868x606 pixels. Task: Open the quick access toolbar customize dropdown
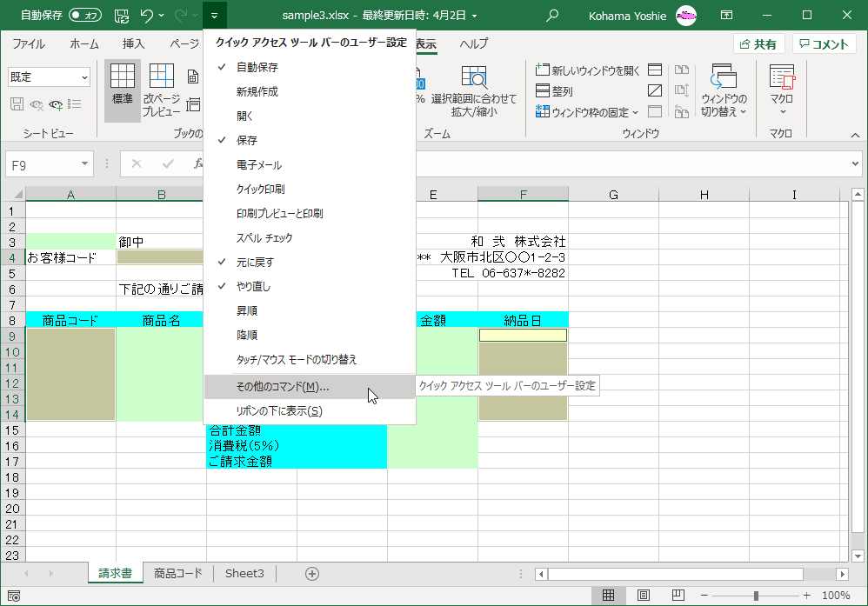[x=214, y=16]
